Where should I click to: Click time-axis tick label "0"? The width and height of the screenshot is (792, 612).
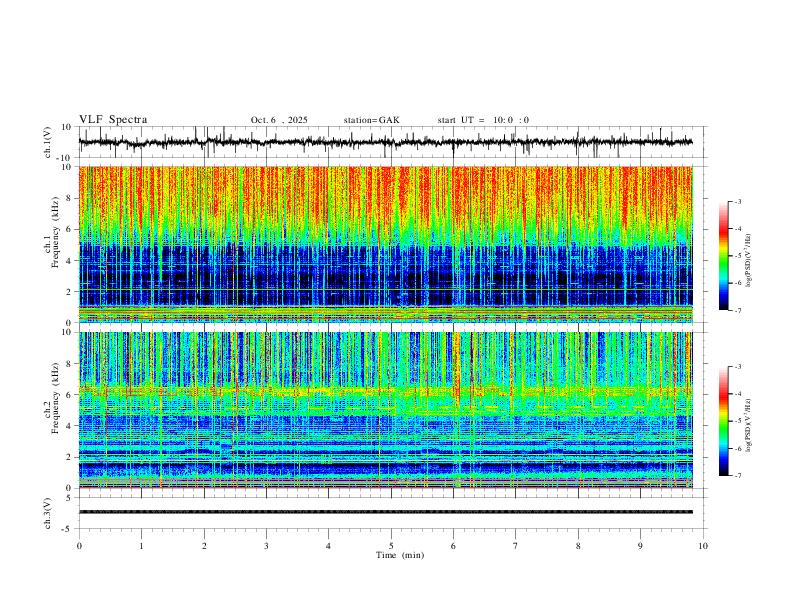[x=79, y=546]
